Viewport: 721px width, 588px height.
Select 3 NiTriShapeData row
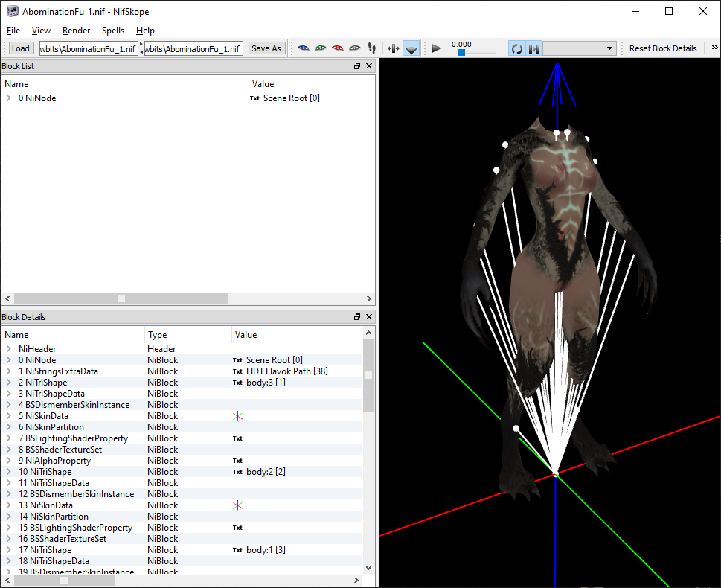(x=51, y=394)
